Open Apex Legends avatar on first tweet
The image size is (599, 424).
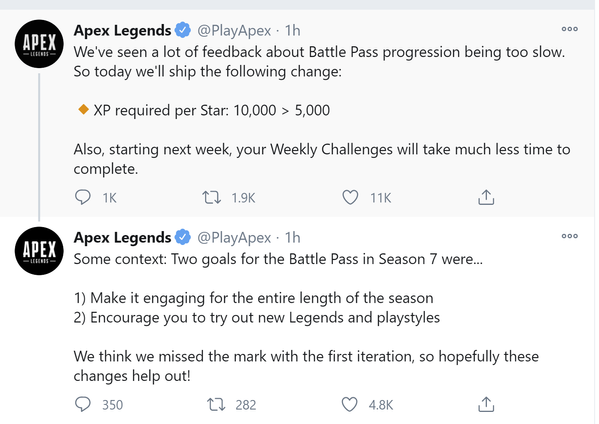pos(39,44)
